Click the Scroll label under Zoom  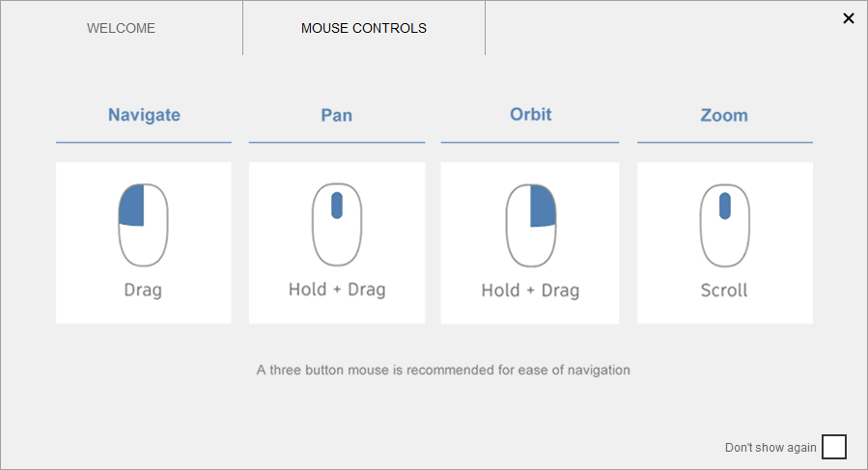point(724,290)
